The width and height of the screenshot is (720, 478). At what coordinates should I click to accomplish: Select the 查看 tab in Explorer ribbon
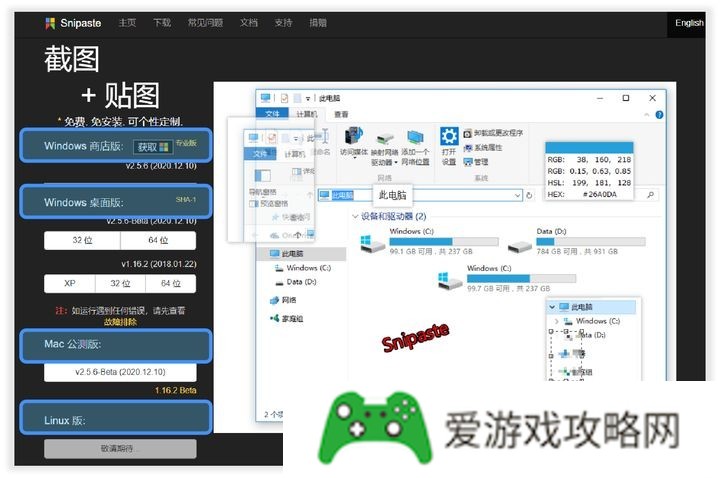tap(341, 114)
